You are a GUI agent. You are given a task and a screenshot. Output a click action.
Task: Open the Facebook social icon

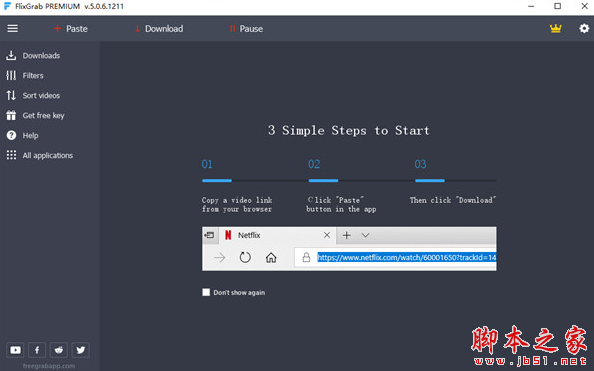tap(37, 350)
